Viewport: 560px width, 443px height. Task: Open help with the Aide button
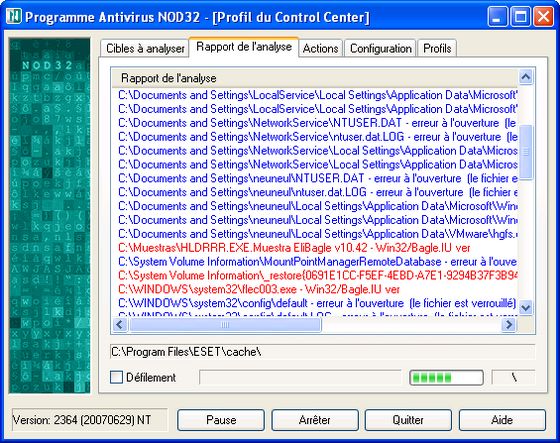point(502,420)
